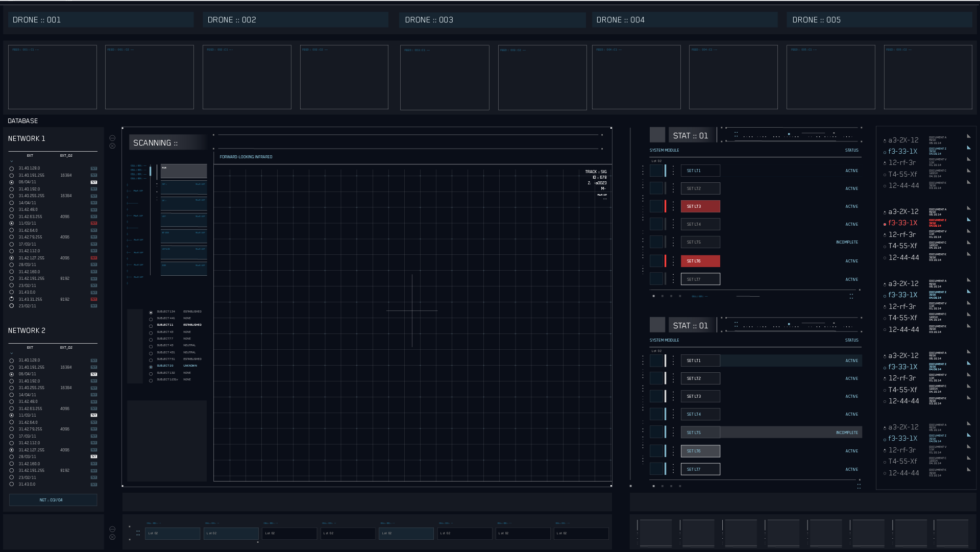Switch to the DRONE :: 001 tab
The width and height of the screenshot is (980, 552).
[x=101, y=20]
